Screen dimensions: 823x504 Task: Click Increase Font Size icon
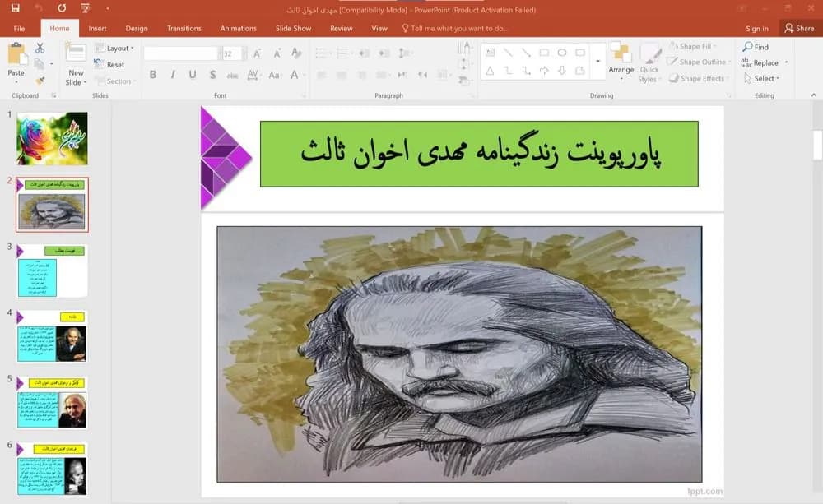click(257, 53)
